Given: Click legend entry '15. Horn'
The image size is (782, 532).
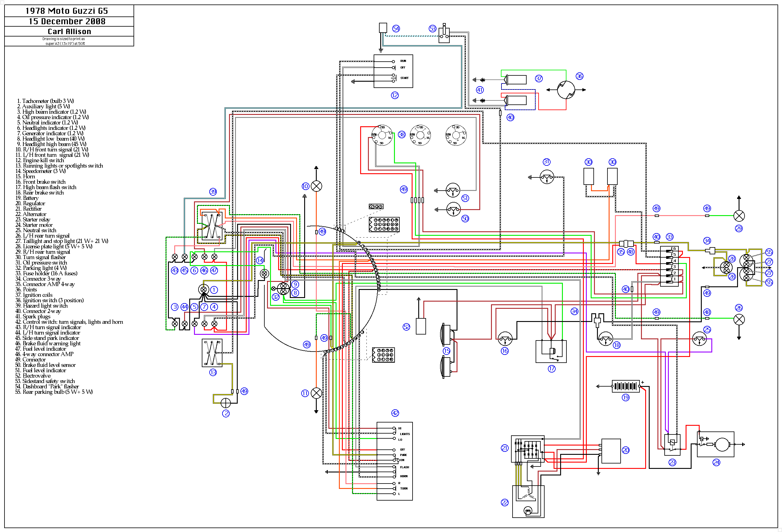Looking at the screenshot, I should tap(25, 176).
